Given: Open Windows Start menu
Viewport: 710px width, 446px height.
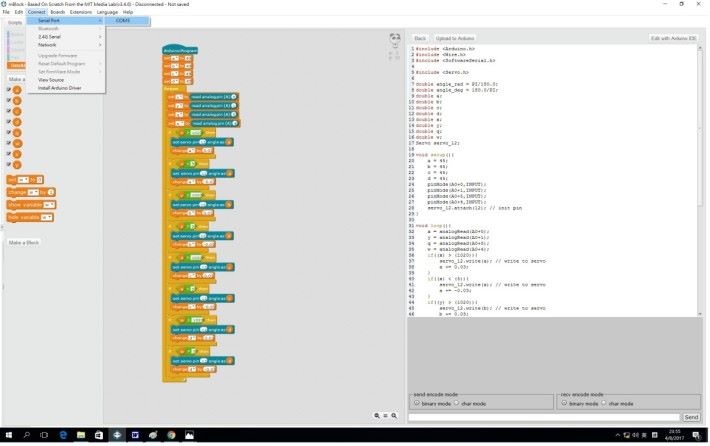Looking at the screenshot, I should [x=9, y=435].
